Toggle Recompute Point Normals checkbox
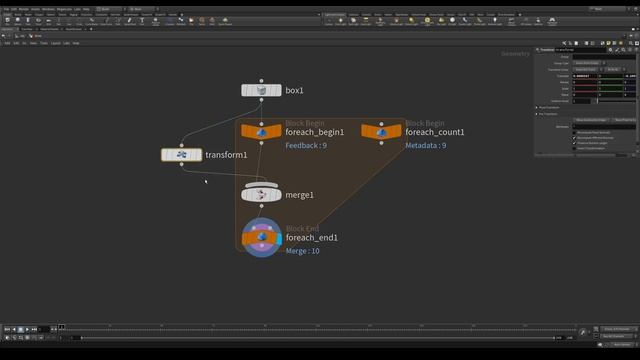 pos(574,133)
